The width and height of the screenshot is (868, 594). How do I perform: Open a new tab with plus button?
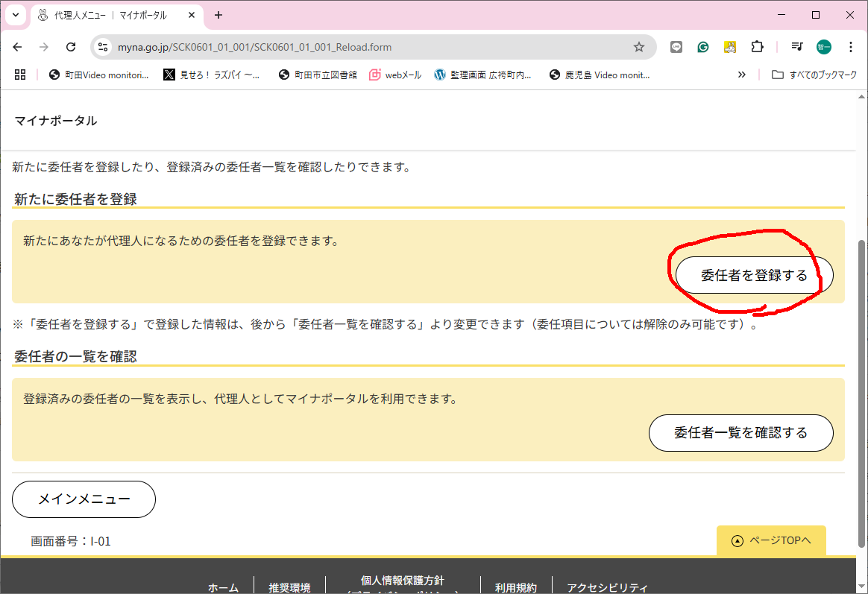[x=218, y=15]
